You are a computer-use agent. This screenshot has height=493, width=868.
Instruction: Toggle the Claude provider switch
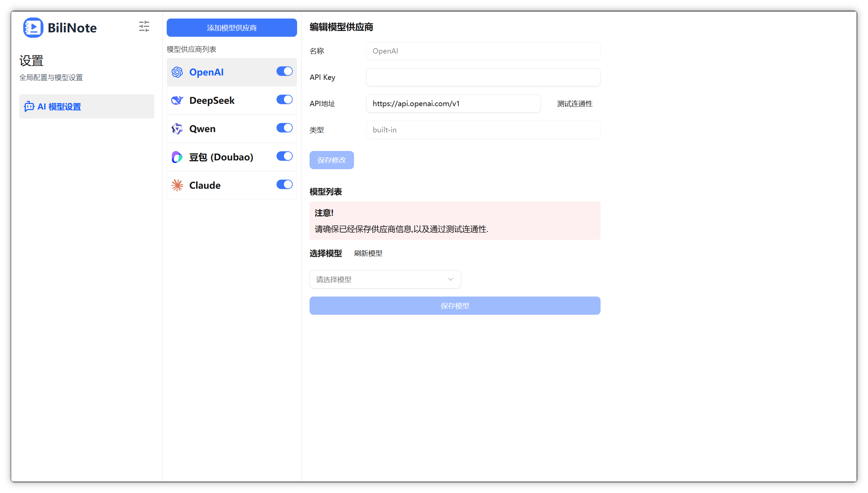point(284,185)
